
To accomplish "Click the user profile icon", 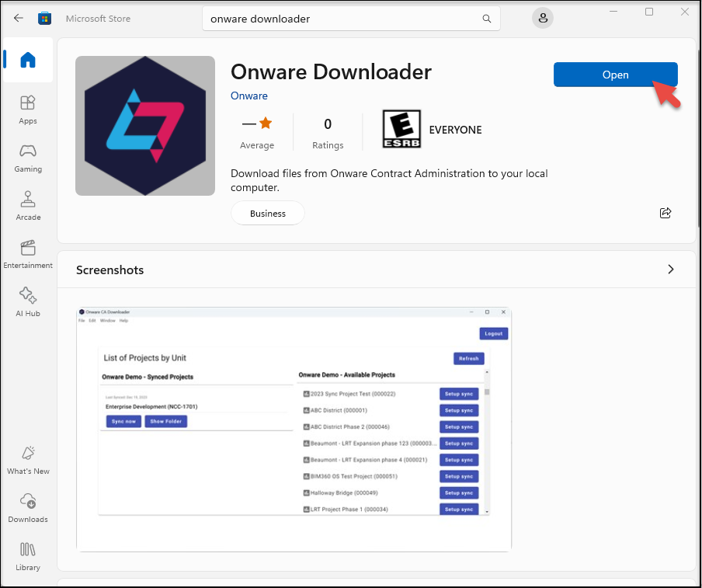I will [543, 19].
